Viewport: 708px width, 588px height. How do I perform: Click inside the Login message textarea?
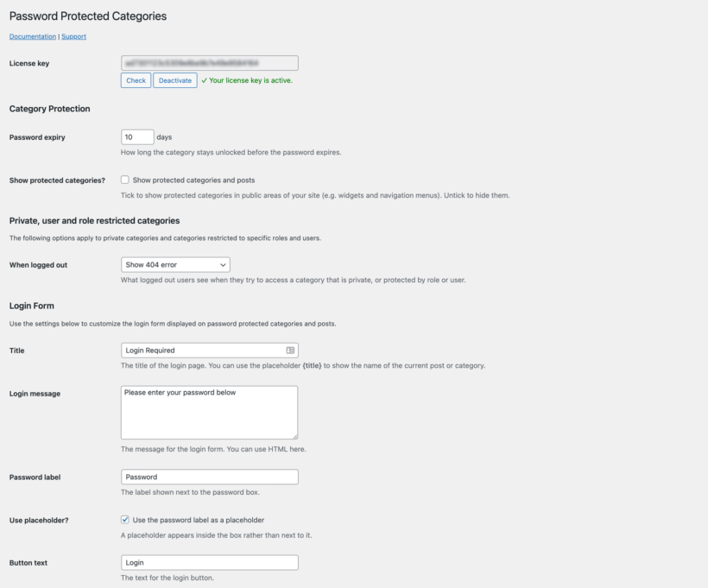tap(211, 413)
